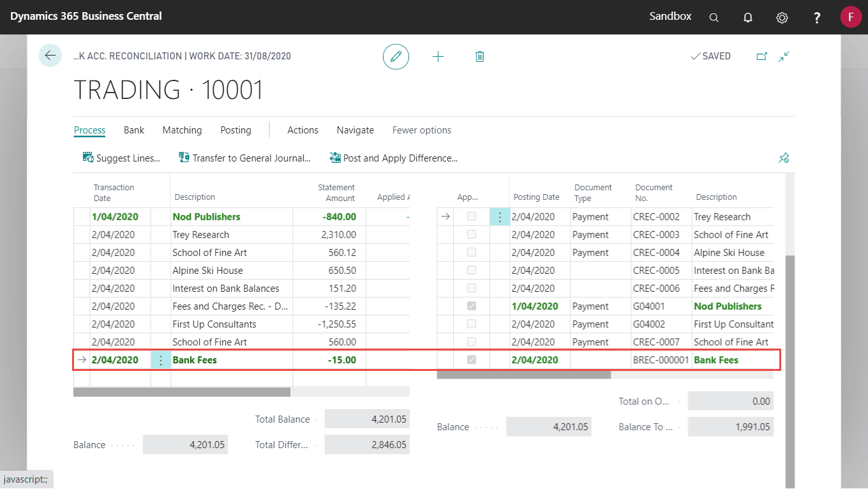Select First Up Consultants statement line
This screenshot has width=868, height=489.
[x=214, y=324]
